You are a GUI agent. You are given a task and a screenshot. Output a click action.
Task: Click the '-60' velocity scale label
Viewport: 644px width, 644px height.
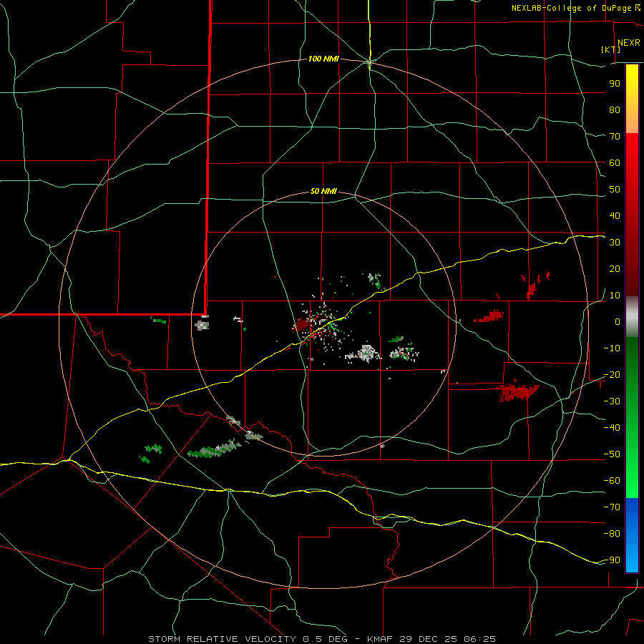click(x=612, y=481)
